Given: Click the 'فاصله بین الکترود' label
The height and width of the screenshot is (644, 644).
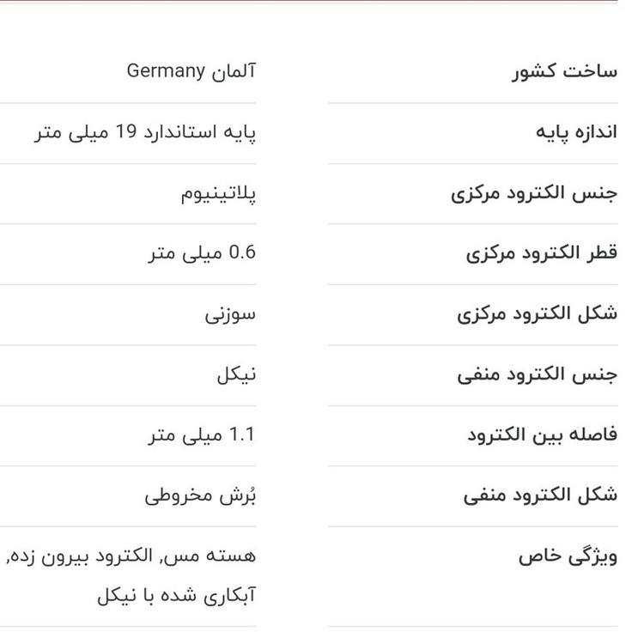Looking at the screenshot, I should (x=543, y=435).
